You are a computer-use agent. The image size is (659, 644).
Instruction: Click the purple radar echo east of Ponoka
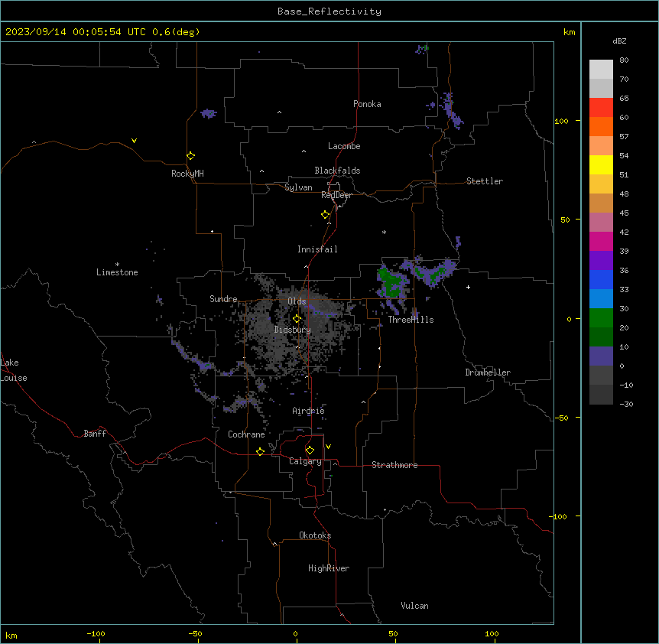451,110
